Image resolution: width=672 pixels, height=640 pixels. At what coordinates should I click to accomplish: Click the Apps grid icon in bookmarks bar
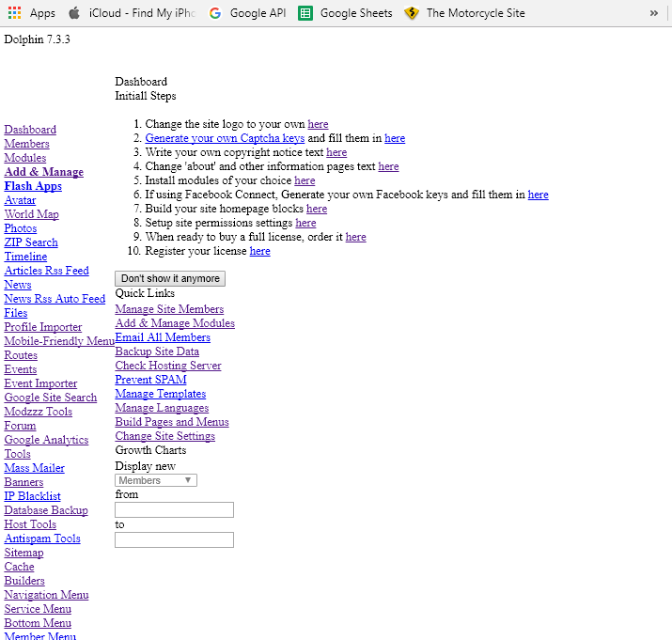point(14,13)
